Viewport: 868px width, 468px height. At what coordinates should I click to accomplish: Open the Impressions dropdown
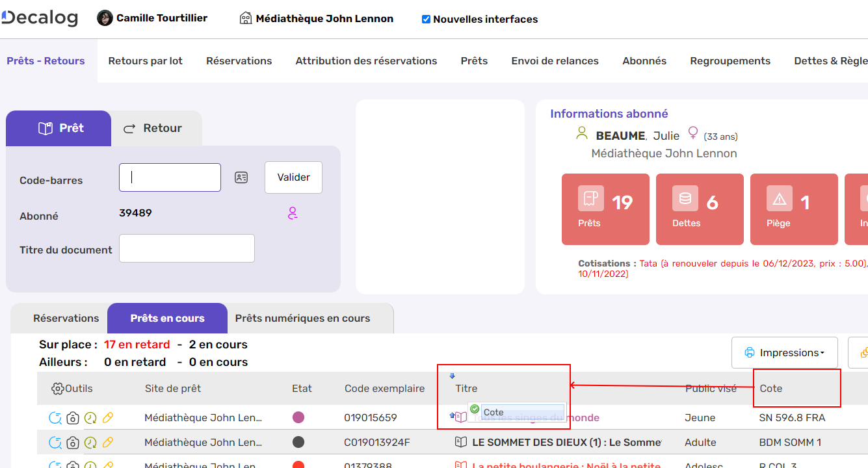tap(784, 352)
